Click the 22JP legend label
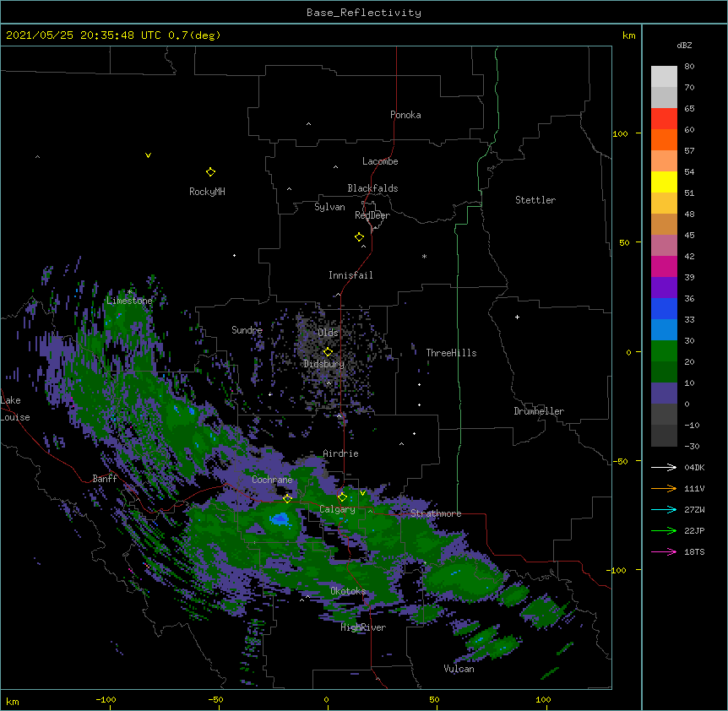Image resolution: width=728 pixels, height=711 pixels. click(x=694, y=530)
